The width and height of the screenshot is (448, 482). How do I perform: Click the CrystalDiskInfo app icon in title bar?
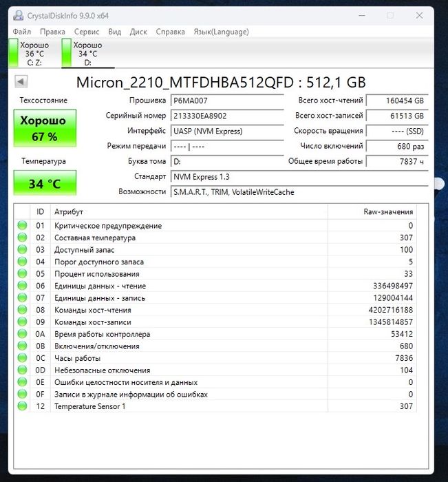(19, 15)
